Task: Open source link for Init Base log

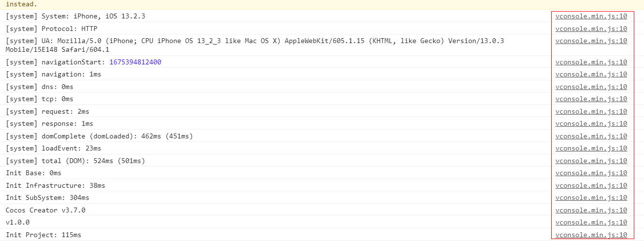Action: coord(591,173)
